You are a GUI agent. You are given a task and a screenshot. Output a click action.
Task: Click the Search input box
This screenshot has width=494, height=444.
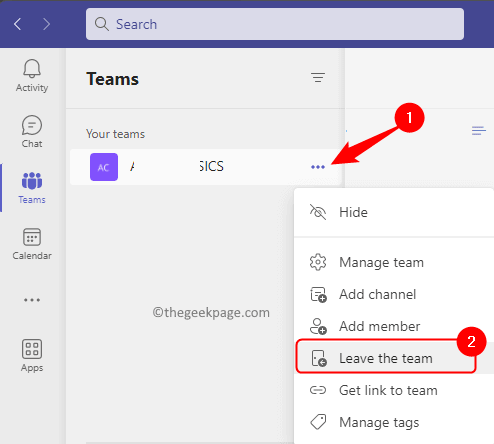(x=275, y=24)
